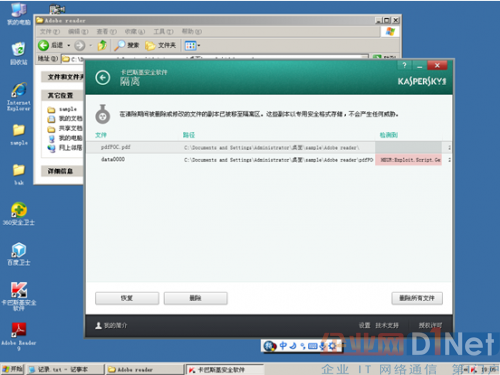Sort by the Path column header
Screen dimensions: 500x375
pyautogui.click(x=189, y=135)
